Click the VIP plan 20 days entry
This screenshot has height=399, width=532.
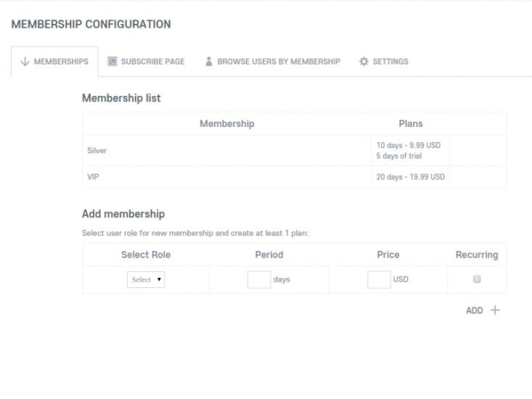pyautogui.click(x=410, y=178)
